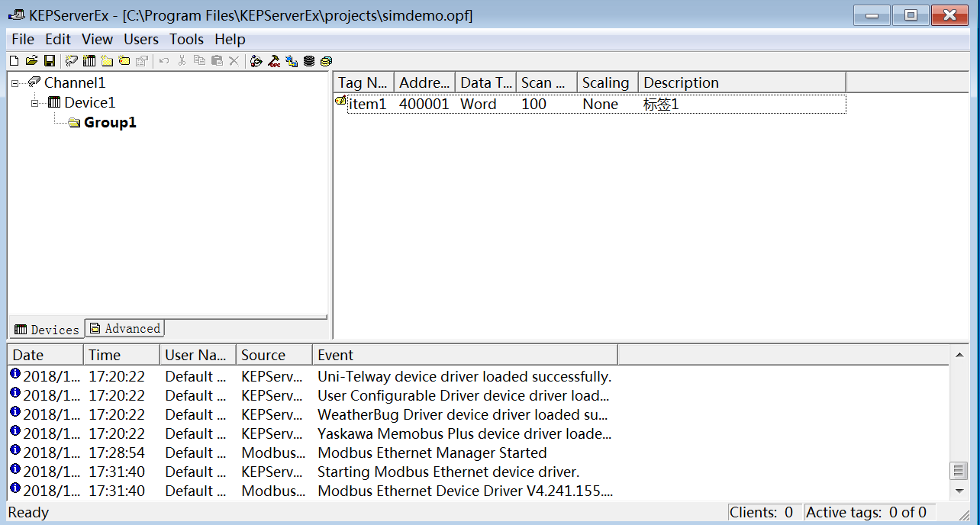The height and width of the screenshot is (525, 980).
Task: Switch to the Advanced tab
Action: [125, 329]
